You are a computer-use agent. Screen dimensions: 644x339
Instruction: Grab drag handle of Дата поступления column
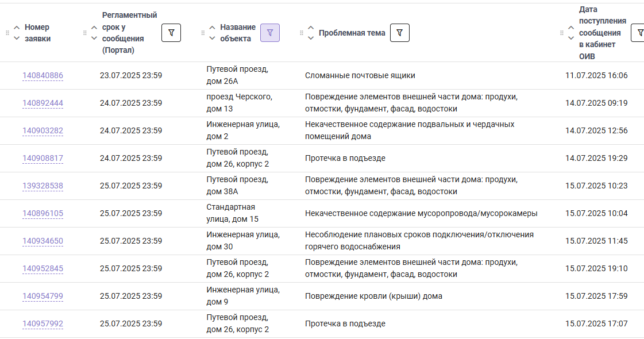tap(562, 33)
